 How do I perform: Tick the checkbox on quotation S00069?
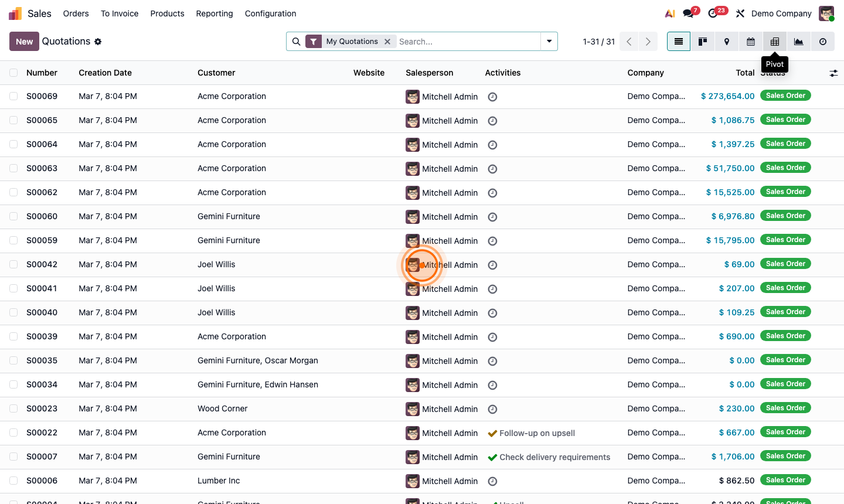[x=13, y=96]
